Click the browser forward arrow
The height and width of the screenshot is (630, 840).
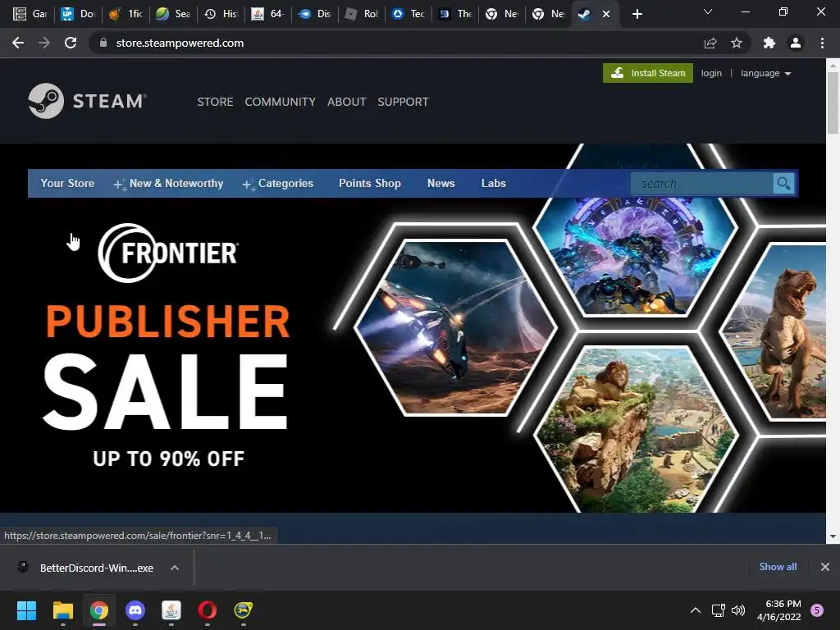(44, 43)
